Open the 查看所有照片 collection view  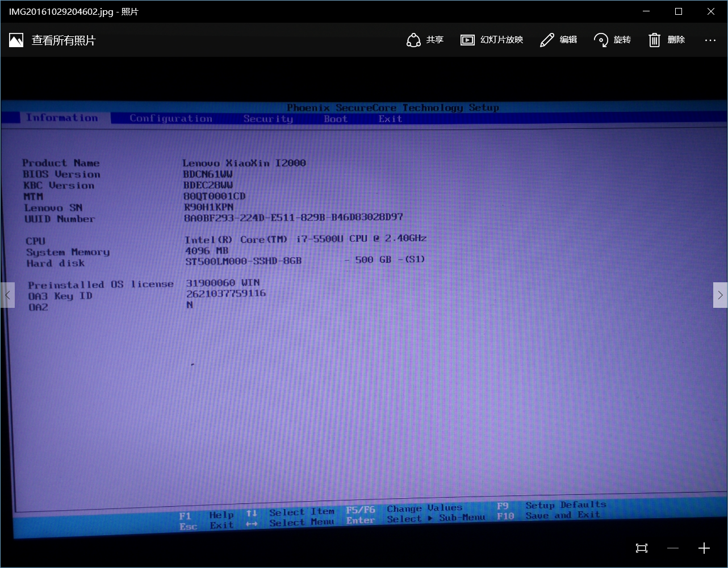[x=52, y=40]
